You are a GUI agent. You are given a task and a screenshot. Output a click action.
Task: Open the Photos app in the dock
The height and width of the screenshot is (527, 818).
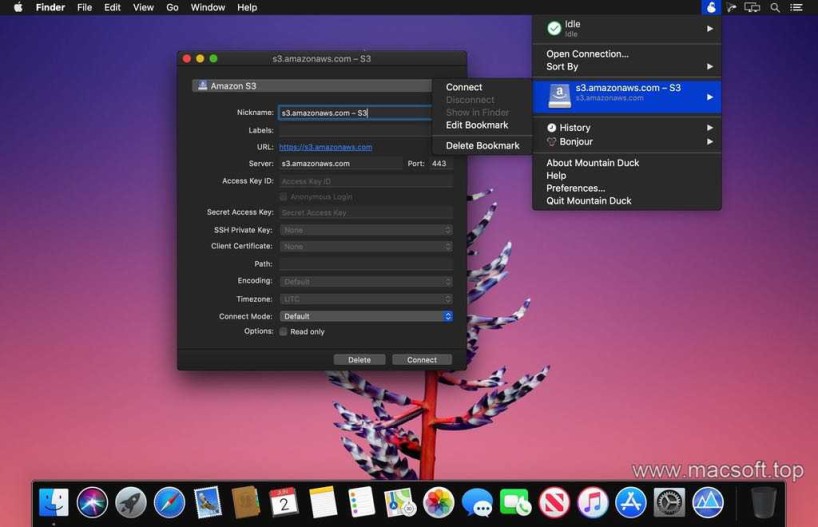(438, 502)
